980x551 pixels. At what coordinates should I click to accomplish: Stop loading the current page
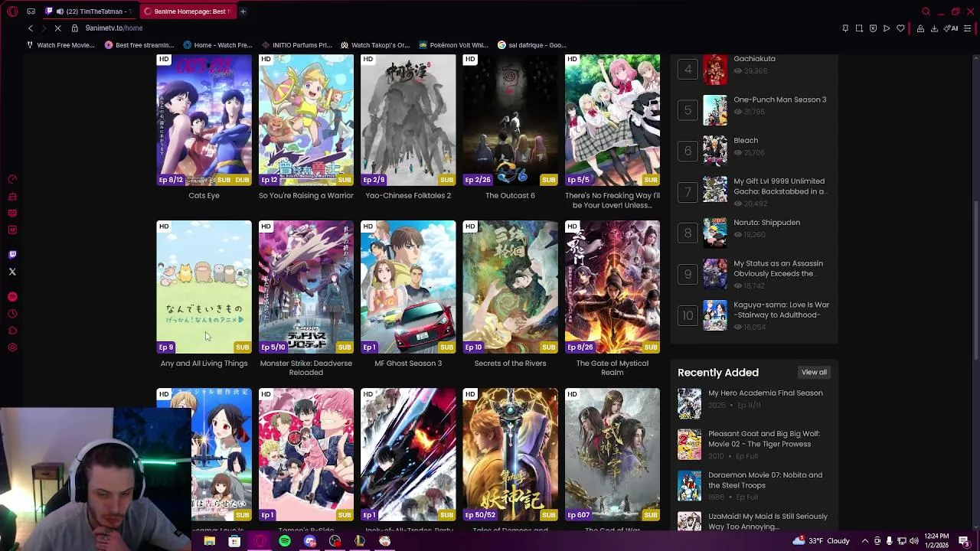click(x=57, y=28)
